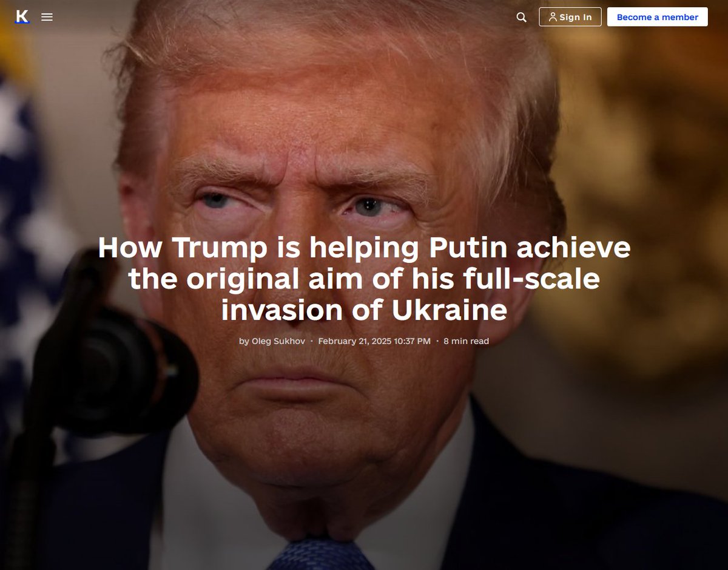Click the K site logo
728x570 pixels.
coord(22,16)
